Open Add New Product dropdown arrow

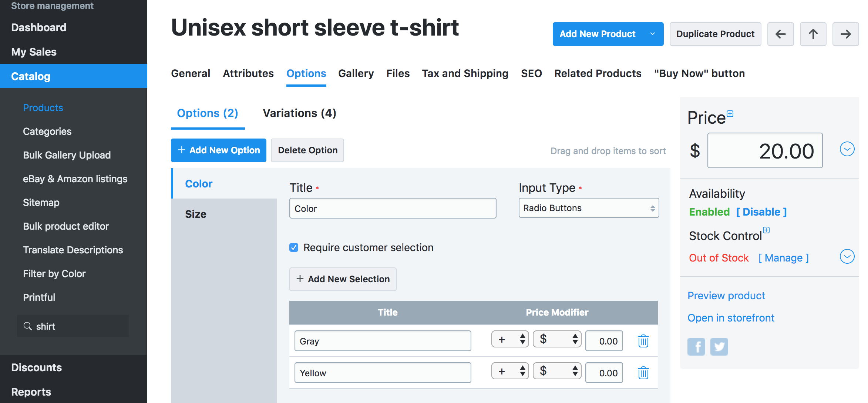pos(653,34)
